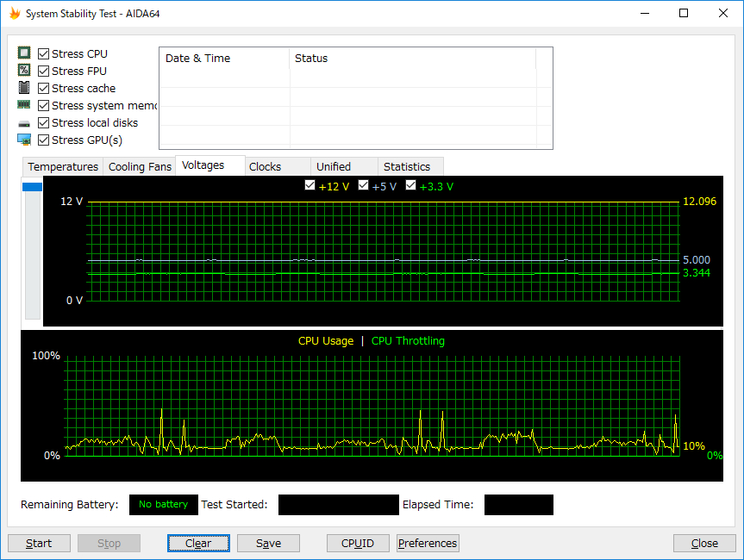The width and height of the screenshot is (744, 560).
Task: Toggle the +5 V voltage checkbox
Action: click(x=364, y=186)
